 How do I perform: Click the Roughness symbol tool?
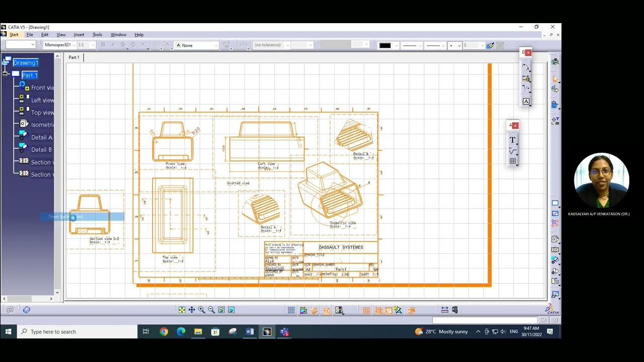512,151
